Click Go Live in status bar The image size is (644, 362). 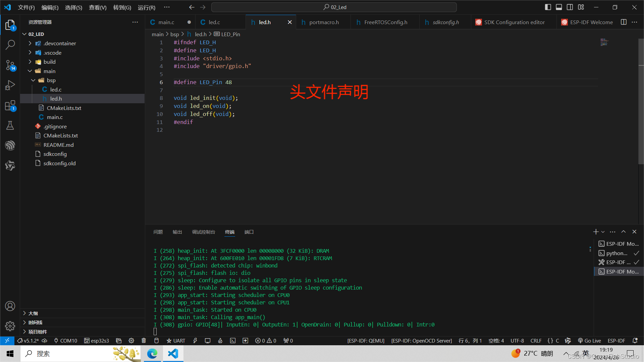pos(589,341)
